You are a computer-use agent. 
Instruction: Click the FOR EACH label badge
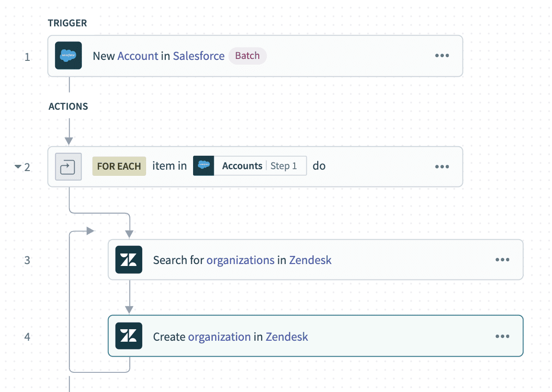(x=119, y=166)
